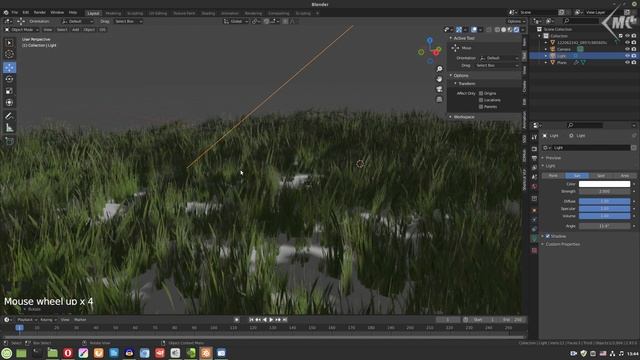Open the Scene properties tab icon
This screenshot has width=640, height=360.
(x=534, y=177)
